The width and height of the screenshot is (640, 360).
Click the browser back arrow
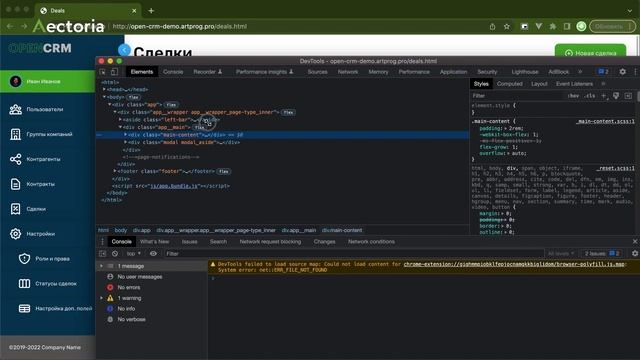click(10, 27)
